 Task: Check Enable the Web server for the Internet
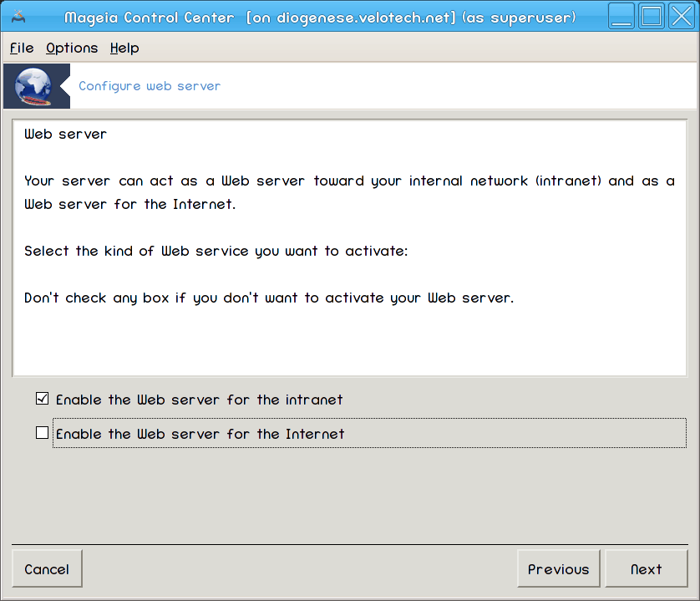tap(42, 432)
